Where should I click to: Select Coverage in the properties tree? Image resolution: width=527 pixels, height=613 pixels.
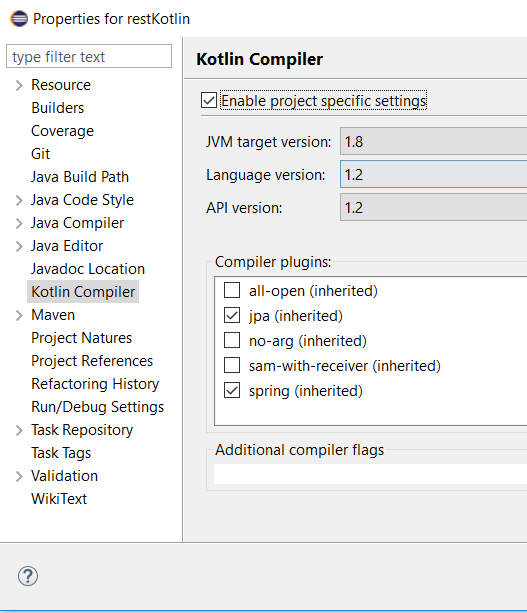click(63, 131)
